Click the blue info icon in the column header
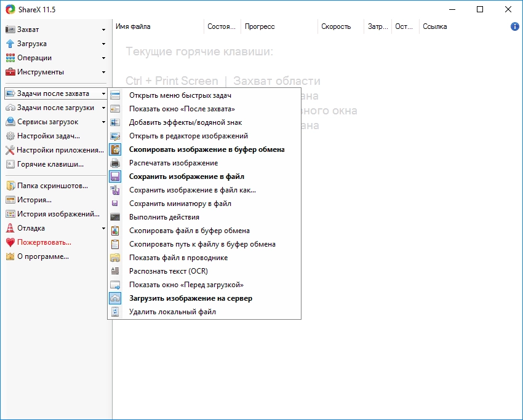This screenshot has width=523, height=420. [x=514, y=26]
